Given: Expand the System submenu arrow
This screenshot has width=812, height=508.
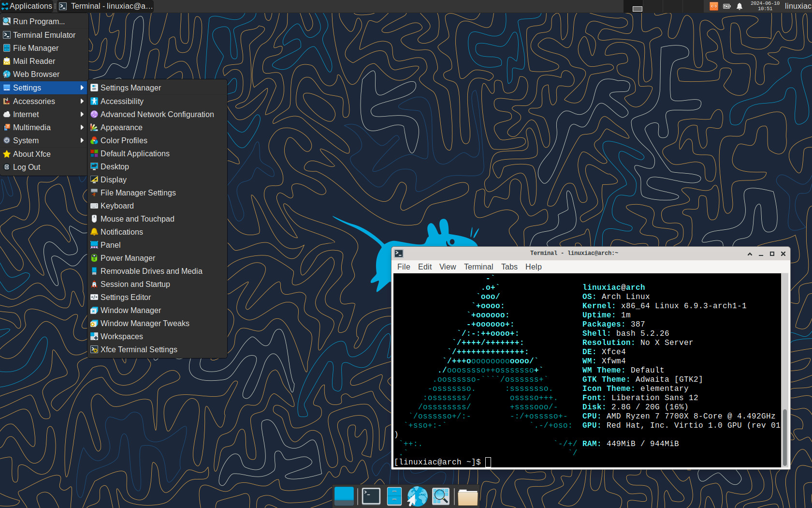Looking at the screenshot, I should pos(82,140).
